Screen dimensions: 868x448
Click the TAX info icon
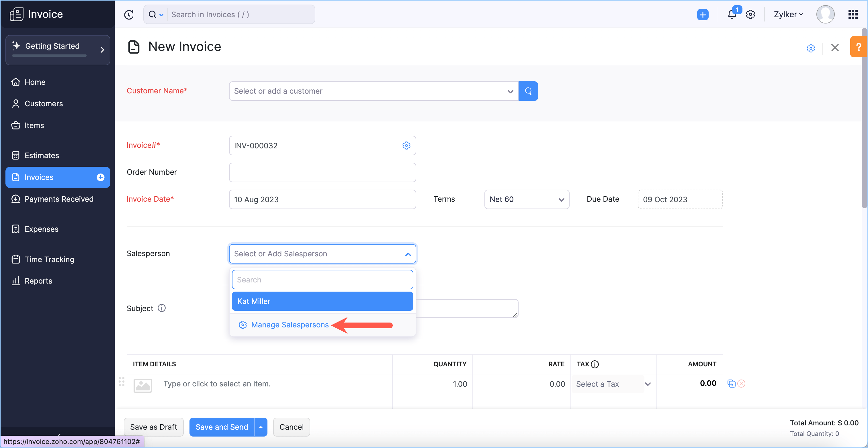tap(595, 364)
